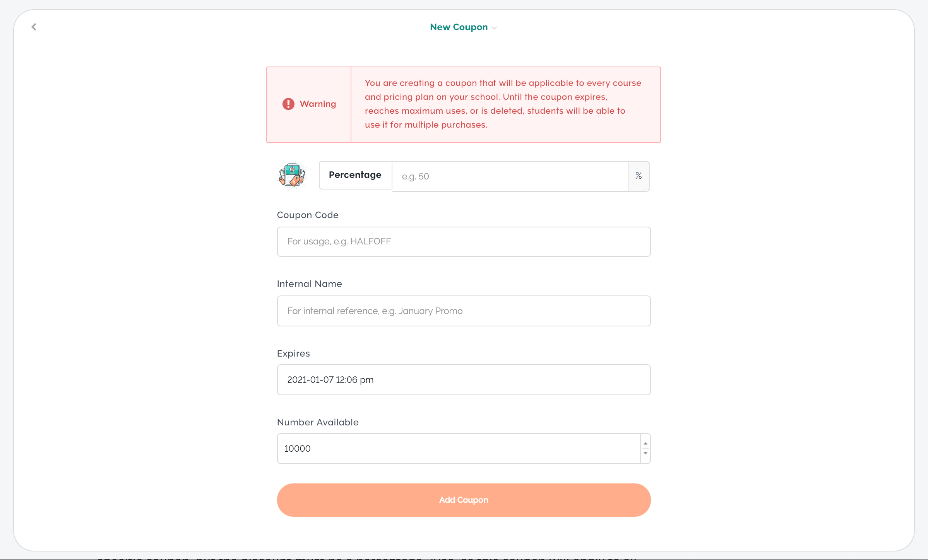
Task: Click the expiry date 2021-01-07 field
Action: (x=463, y=380)
